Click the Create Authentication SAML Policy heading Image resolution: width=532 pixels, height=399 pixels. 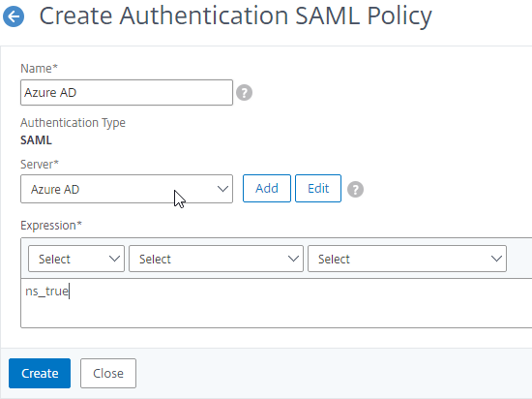click(235, 15)
